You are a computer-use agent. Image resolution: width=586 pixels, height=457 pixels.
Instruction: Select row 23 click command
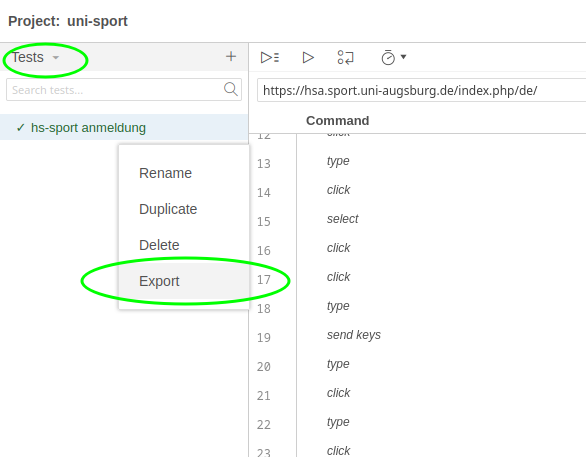[x=417, y=447]
